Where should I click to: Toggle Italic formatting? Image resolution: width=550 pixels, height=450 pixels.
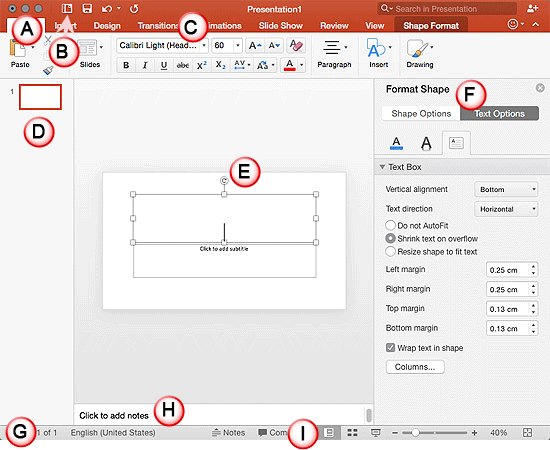pos(145,65)
